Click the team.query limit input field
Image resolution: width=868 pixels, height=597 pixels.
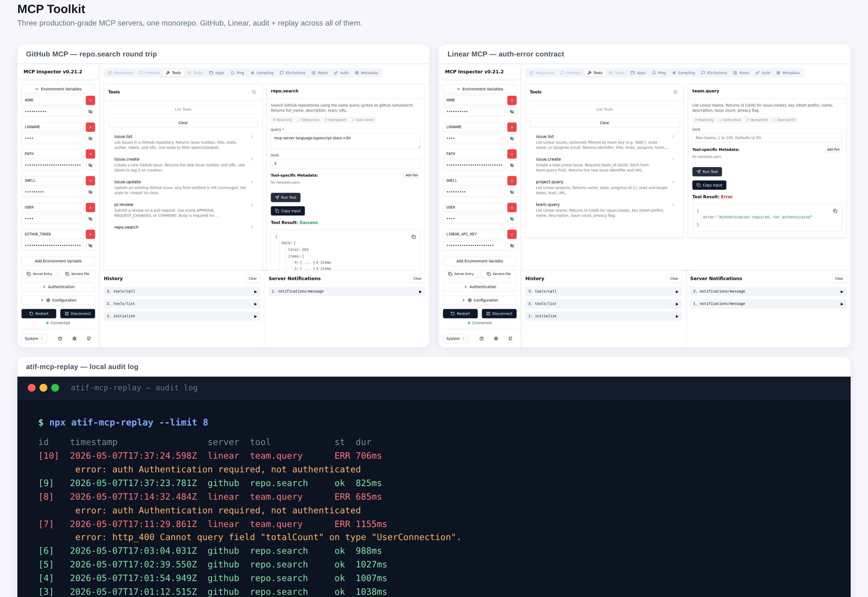pos(767,138)
